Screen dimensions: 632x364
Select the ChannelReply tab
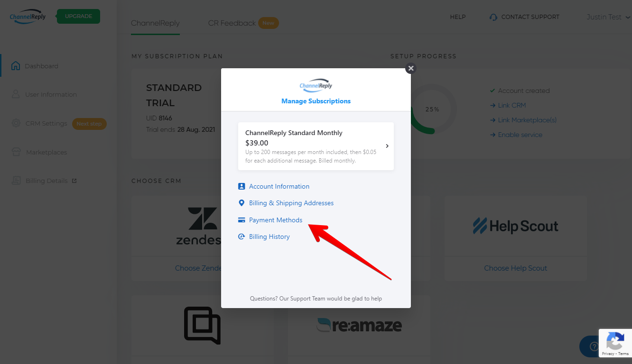pyautogui.click(x=155, y=23)
